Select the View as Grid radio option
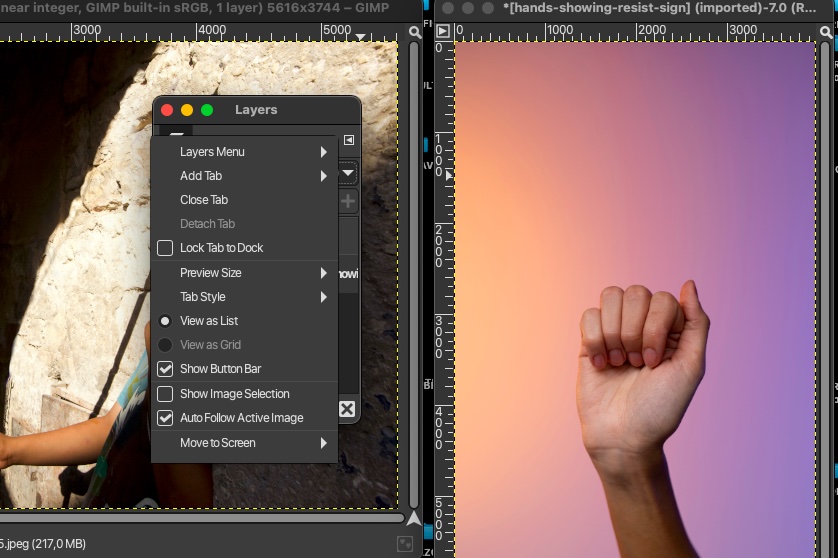The width and height of the screenshot is (838, 558). click(x=165, y=345)
